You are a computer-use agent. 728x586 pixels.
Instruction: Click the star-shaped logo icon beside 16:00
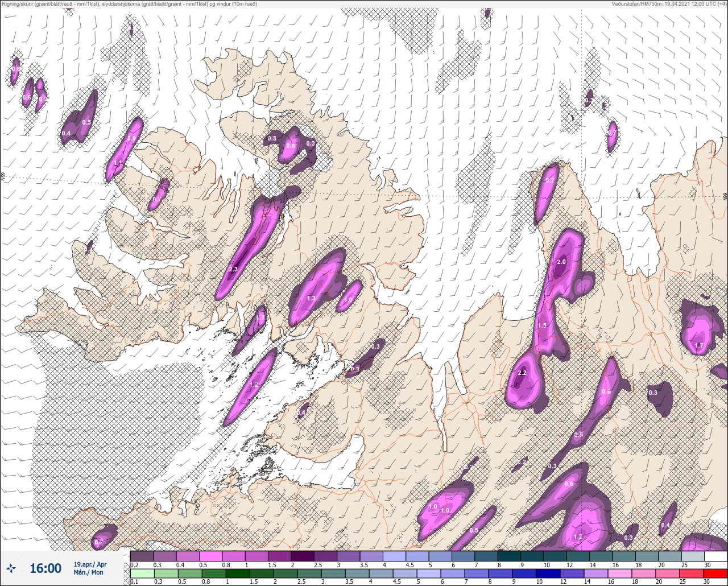(x=11, y=568)
